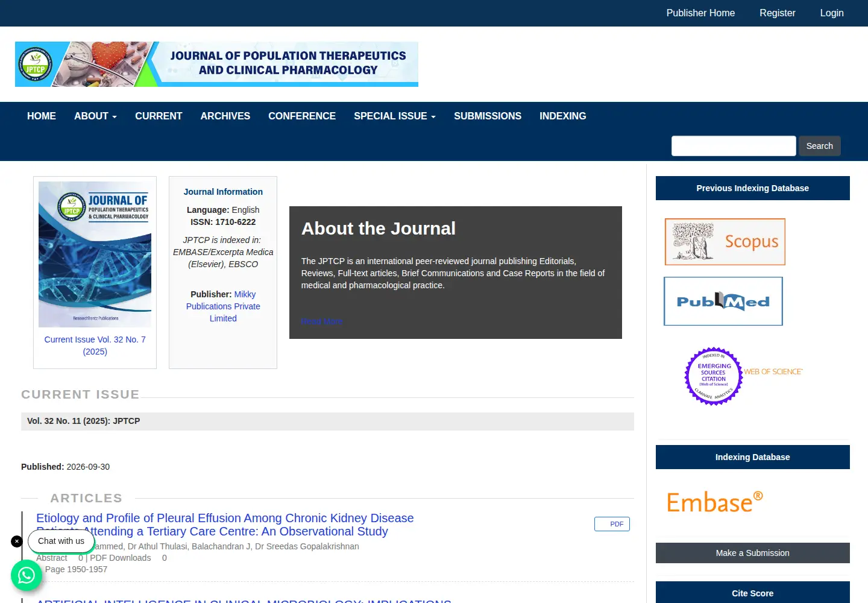The width and height of the screenshot is (868, 603).
Task: Go to the HOME page
Action: point(42,116)
